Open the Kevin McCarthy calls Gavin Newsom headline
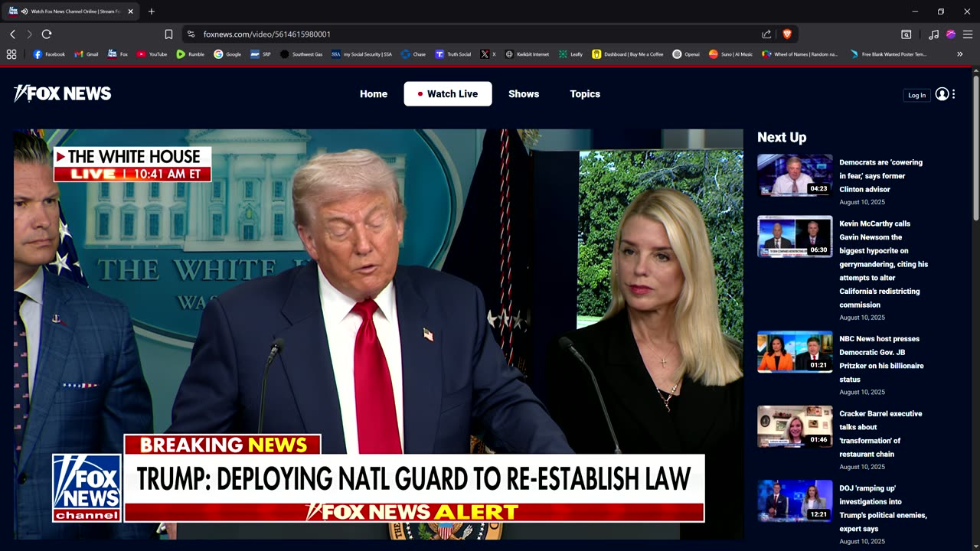Image resolution: width=980 pixels, height=551 pixels. pyautogui.click(x=884, y=264)
